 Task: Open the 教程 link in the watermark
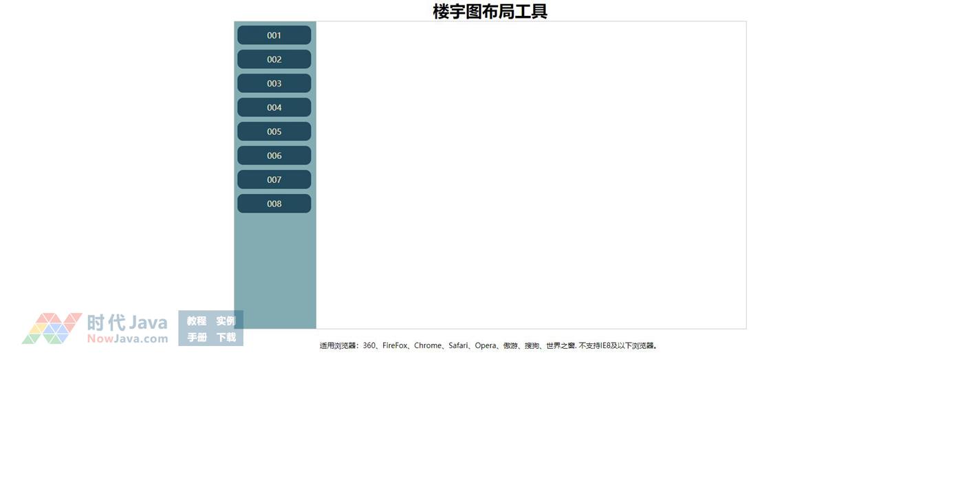(x=197, y=321)
